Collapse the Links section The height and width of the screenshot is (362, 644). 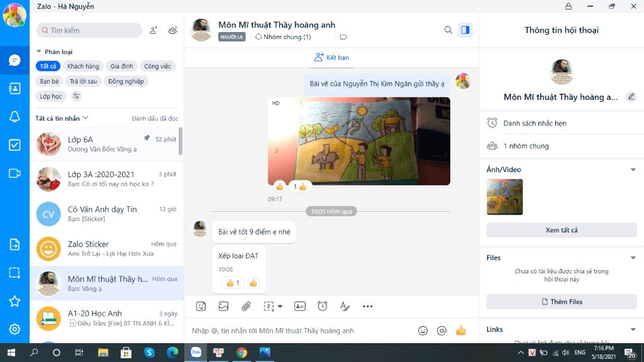633,329
